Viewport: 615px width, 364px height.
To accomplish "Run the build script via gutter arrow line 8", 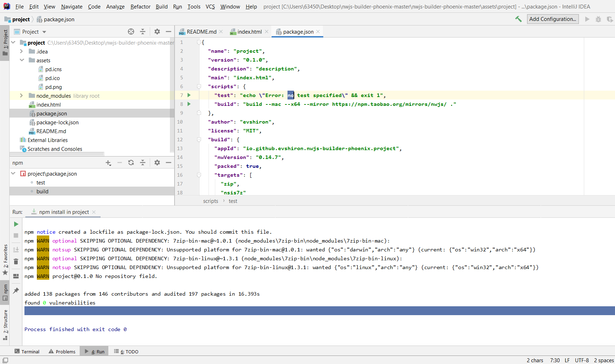I will click(x=189, y=104).
